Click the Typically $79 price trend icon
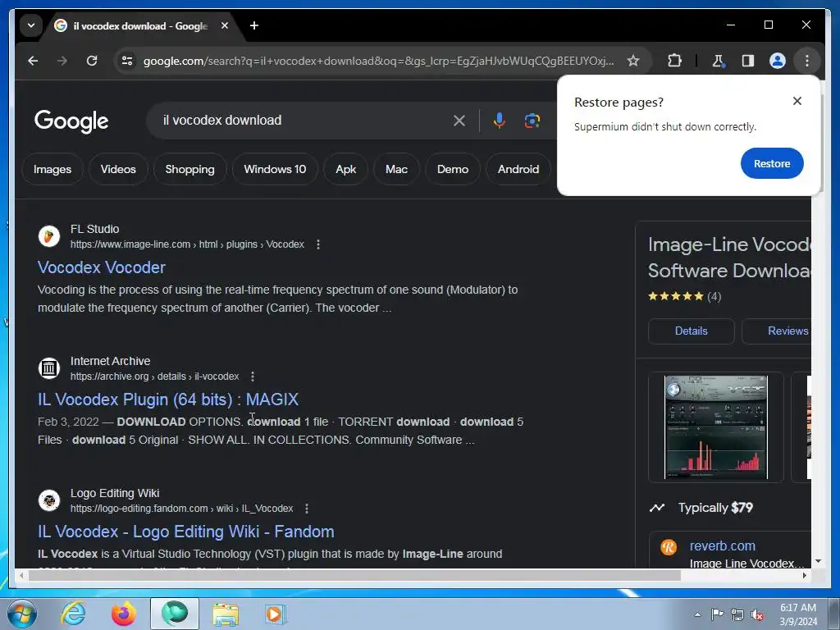The width and height of the screenshot is (840, 630). 657,508
